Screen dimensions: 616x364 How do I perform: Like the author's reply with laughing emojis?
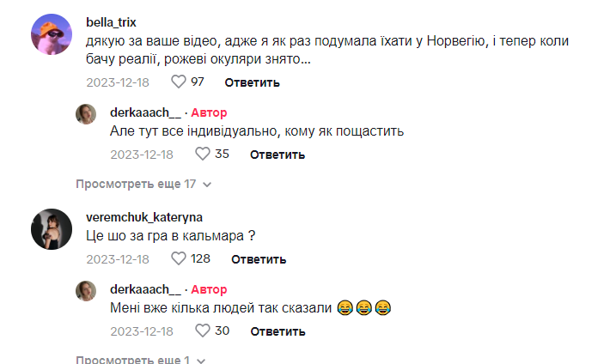click(x=203, y=331)
